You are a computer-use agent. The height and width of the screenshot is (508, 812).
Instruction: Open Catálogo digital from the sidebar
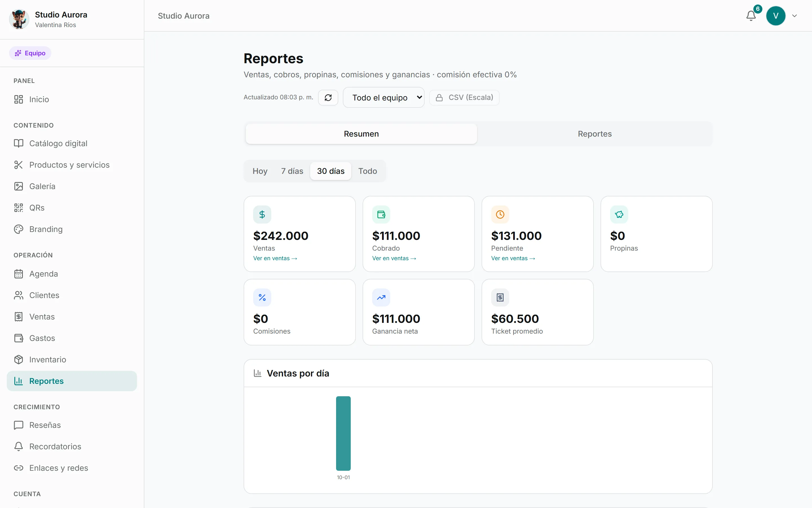pos(72,143)
